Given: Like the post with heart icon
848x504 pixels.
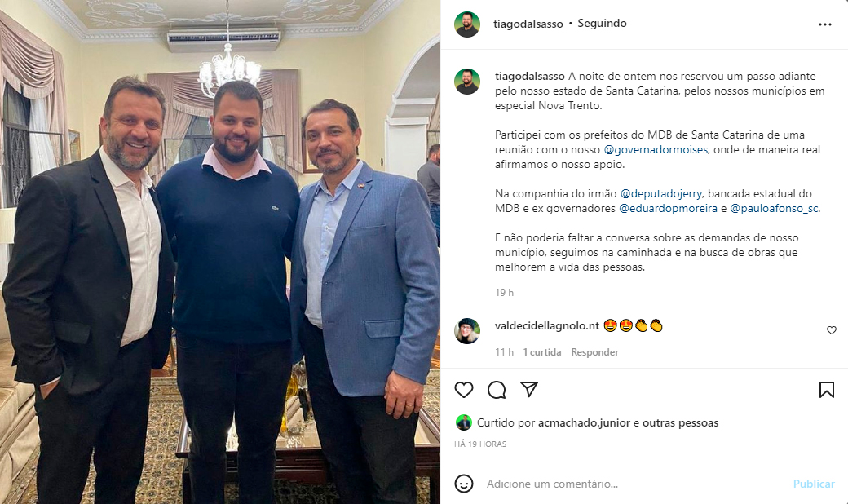Looking at the screenshot, I should click(463, 390).
